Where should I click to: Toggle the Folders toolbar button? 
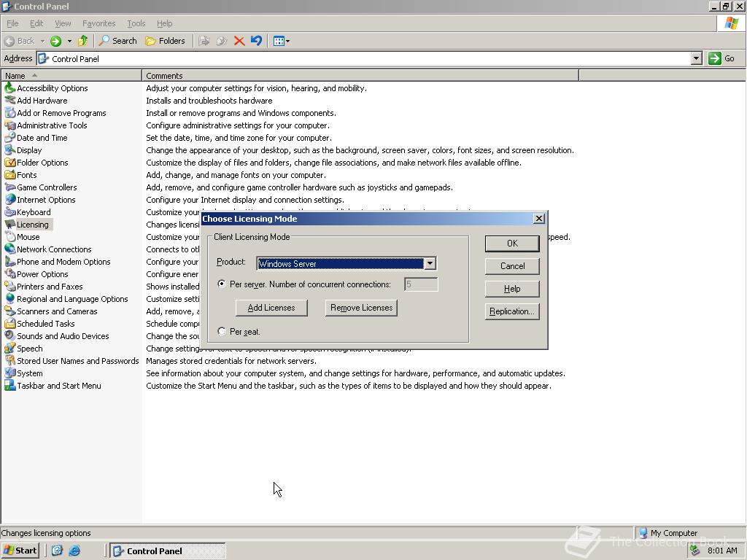[165, 41]
